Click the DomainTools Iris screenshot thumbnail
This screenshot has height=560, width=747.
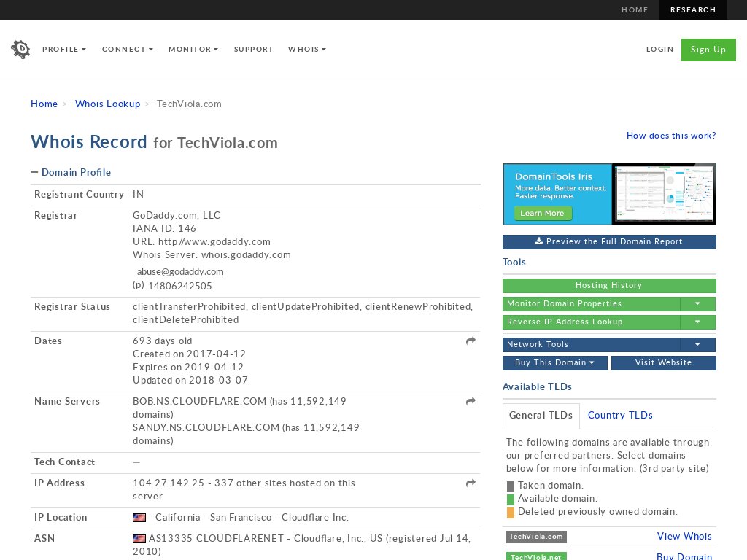664,194
